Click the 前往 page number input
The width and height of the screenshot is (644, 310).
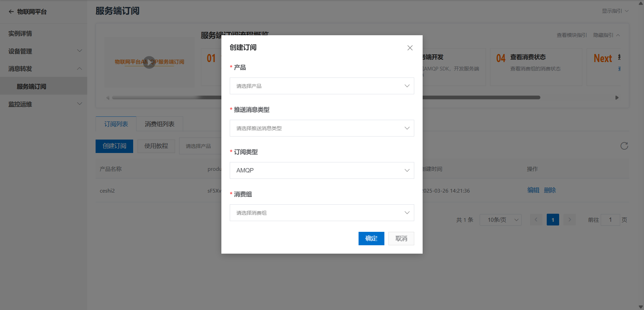(x=610, y=220)
